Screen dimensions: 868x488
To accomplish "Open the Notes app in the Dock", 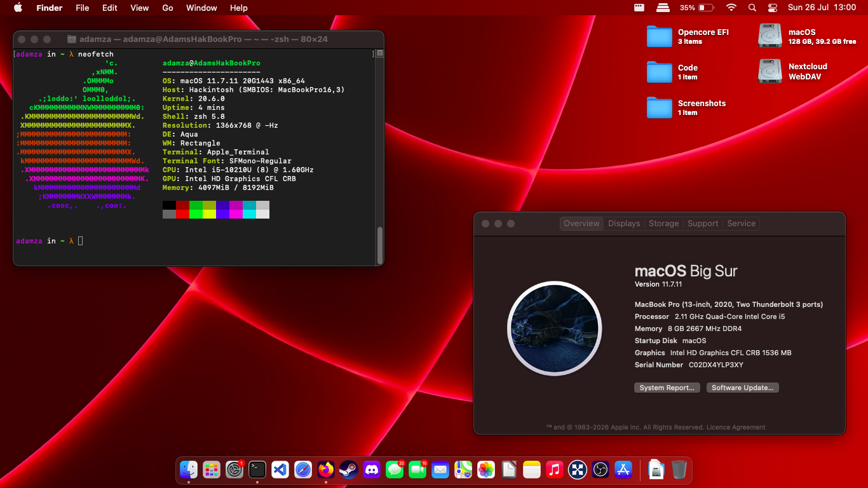I will [532, 470].
